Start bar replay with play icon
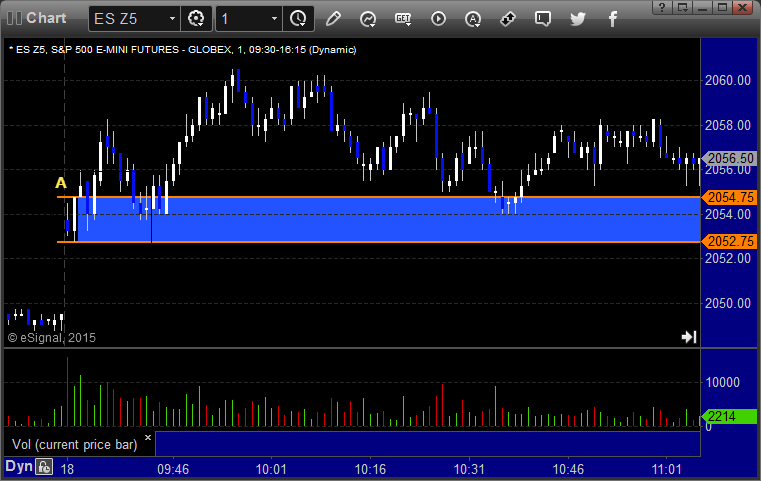The height and width of the screenshot is (481, 761). (x=438, y=19)
